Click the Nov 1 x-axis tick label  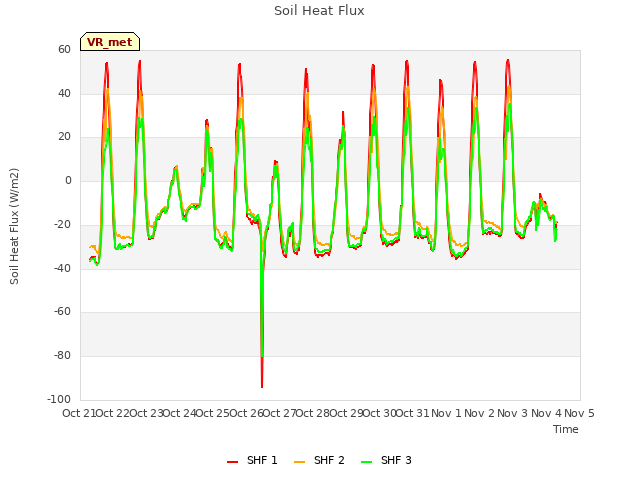(x=446, y=413)
